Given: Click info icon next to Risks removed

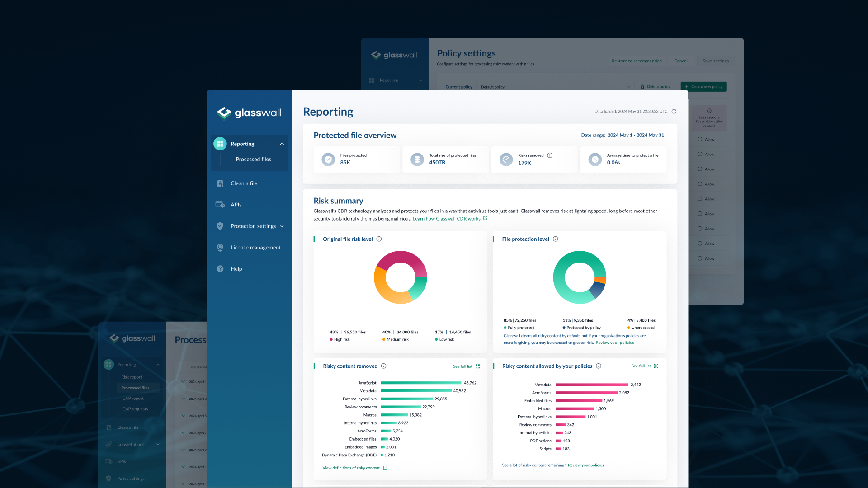Looking at the screenshot, I should (x=550, y=155).
